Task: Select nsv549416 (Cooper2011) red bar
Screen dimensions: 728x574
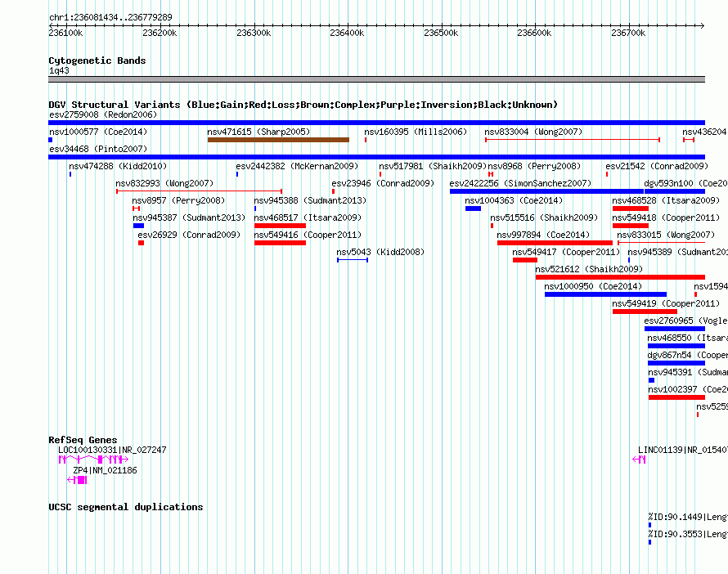Action: [280, 243]
